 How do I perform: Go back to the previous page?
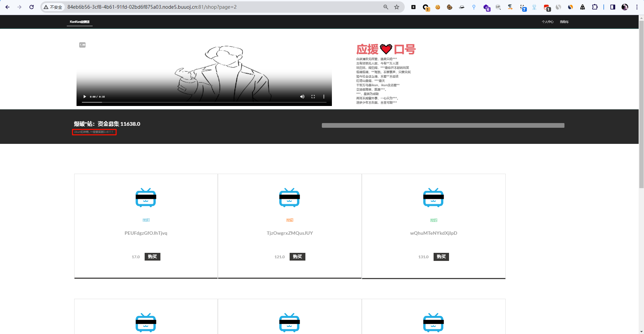tap(7, 7)
